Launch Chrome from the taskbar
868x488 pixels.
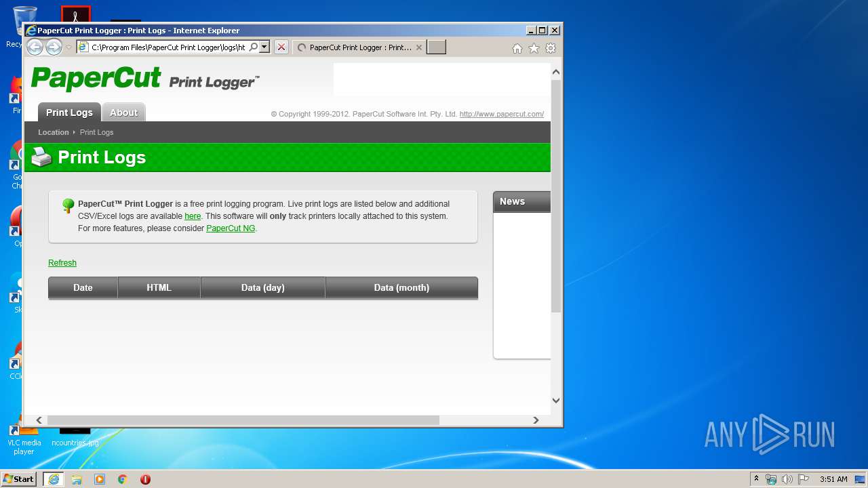pyautogui.click(x=123, y=479)
